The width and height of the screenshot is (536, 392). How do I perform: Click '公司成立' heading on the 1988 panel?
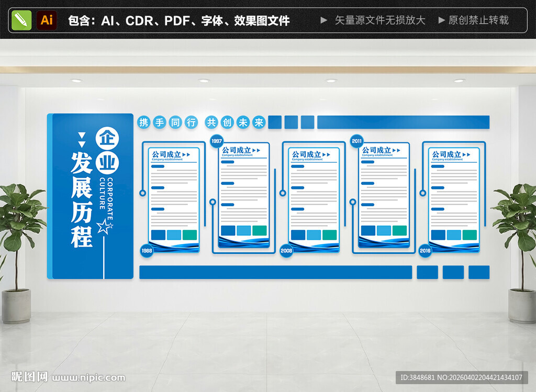click(166, 154)
